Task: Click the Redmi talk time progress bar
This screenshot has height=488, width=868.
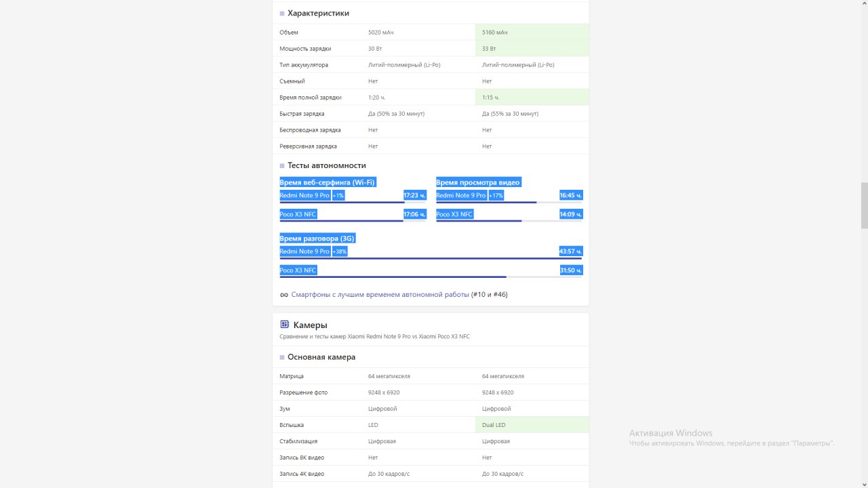Action: click(x=431, y=258)
